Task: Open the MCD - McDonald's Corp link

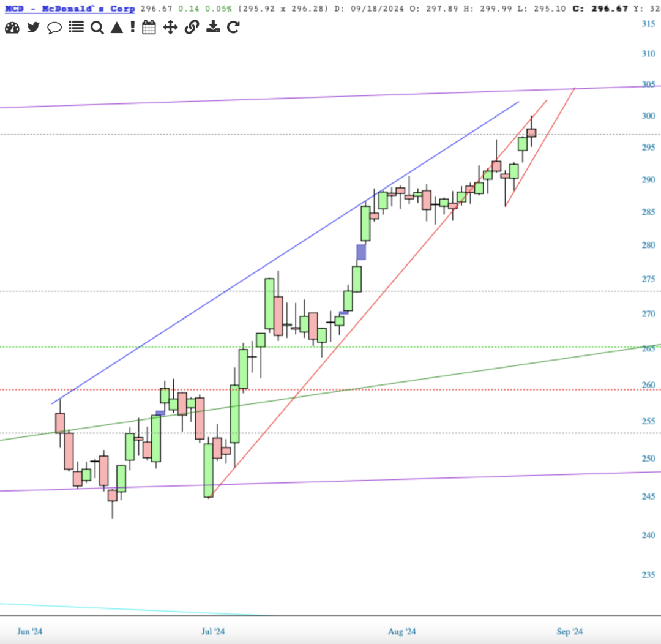Action: pos(70,9)
